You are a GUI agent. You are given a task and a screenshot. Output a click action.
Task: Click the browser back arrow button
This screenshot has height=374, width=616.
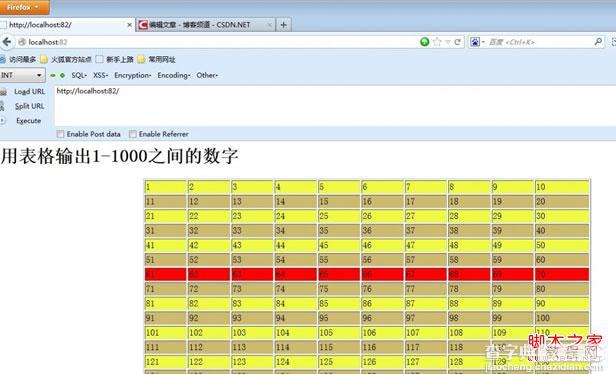7,42
